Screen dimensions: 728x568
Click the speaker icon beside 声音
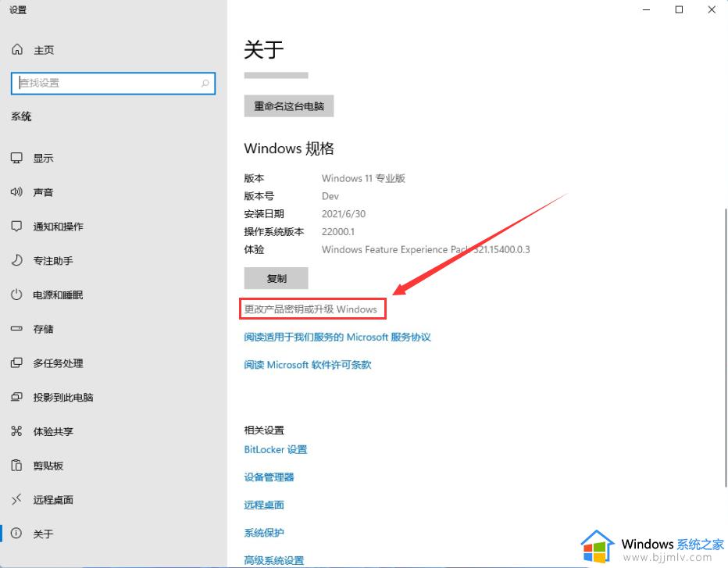[x=16, y=192]
